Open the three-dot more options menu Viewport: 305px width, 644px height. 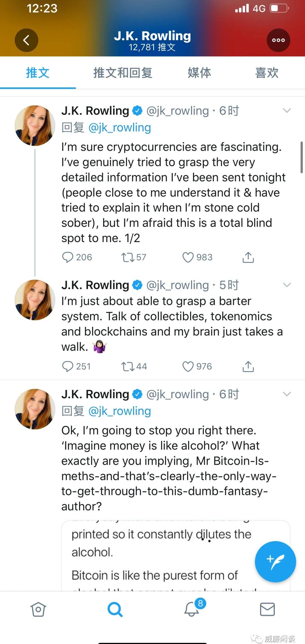[278, 40]
